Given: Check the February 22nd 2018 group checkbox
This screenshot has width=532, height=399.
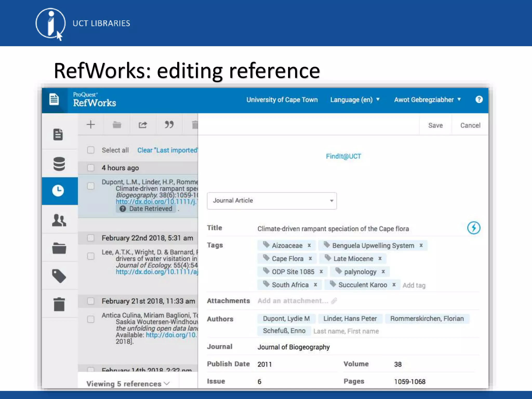Looking at the screenshot, I should click(x=91, y=238).
